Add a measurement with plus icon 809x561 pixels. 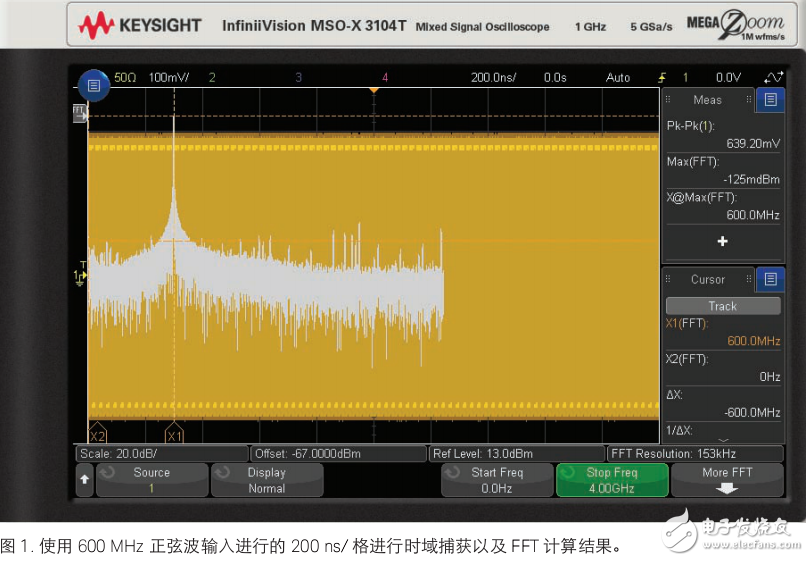click(722, 241)
